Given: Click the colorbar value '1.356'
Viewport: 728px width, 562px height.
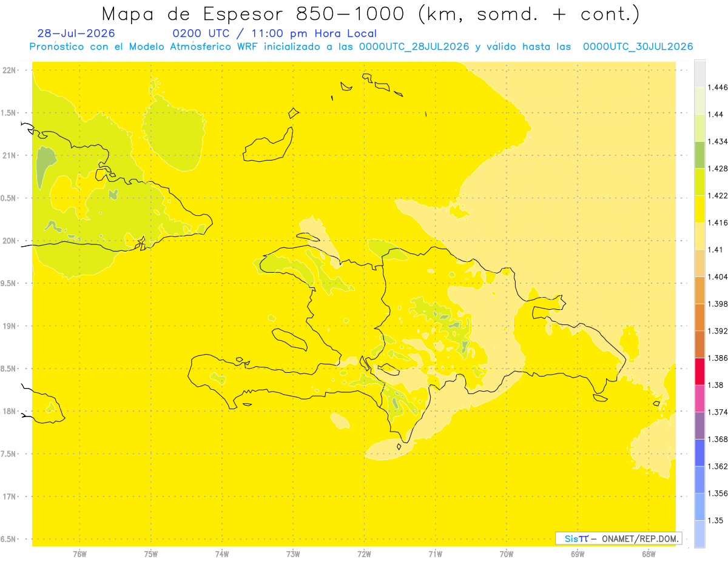Looking at the screenshot, I should click(719, 493).
